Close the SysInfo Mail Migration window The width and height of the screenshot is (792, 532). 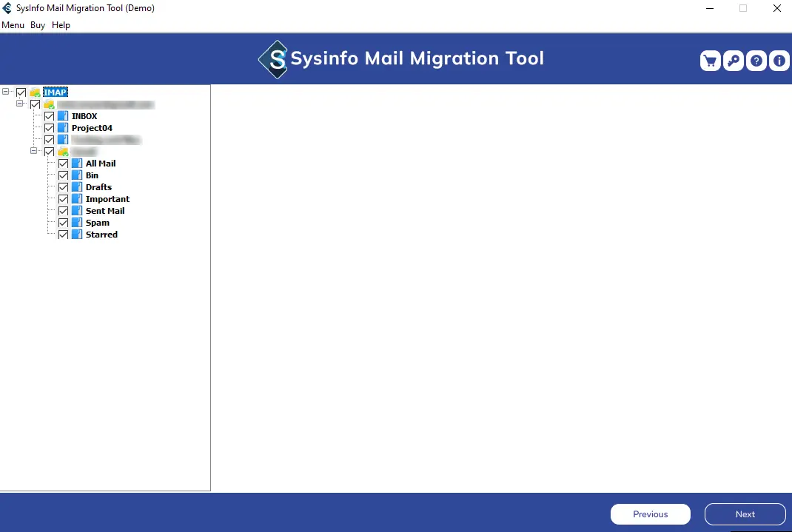point(777,8)
